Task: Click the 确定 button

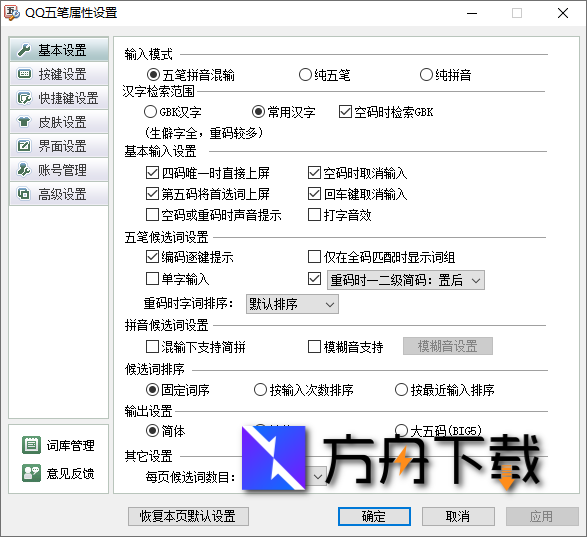Action: click(x=374, y=516)
